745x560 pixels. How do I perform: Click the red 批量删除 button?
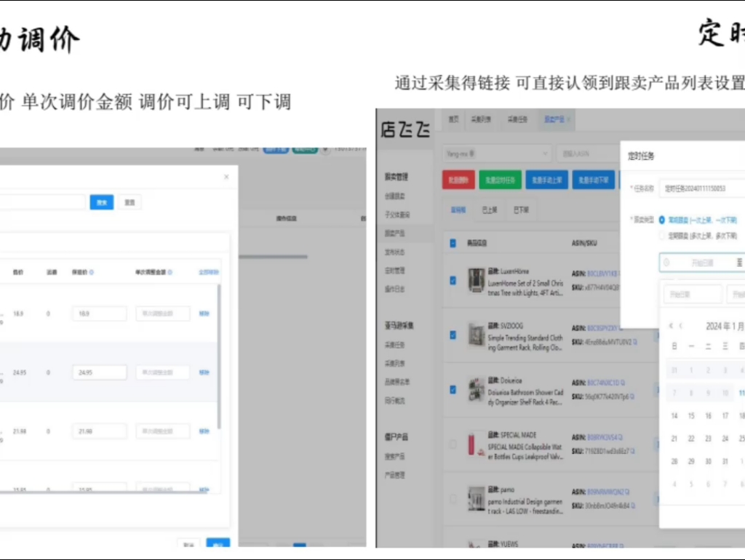[x=459, y=180]
